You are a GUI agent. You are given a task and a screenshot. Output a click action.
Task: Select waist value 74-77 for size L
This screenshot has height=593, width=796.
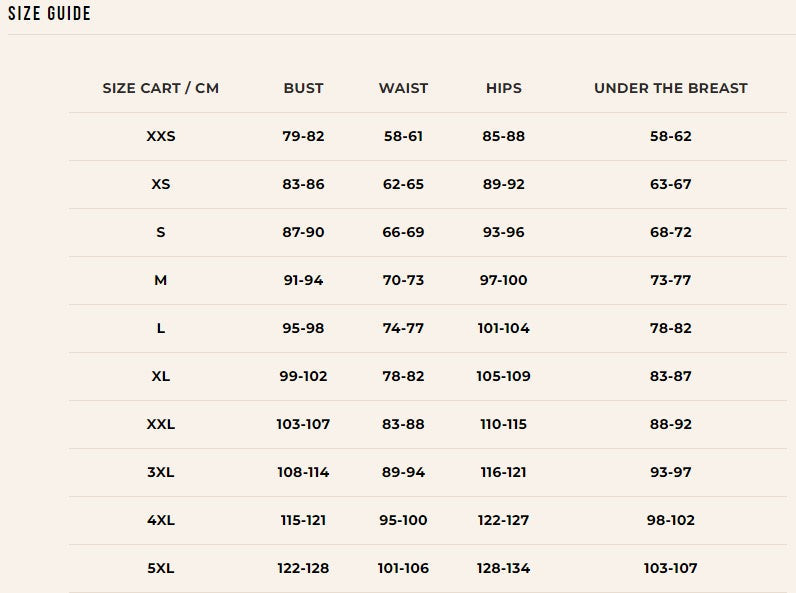403,328
